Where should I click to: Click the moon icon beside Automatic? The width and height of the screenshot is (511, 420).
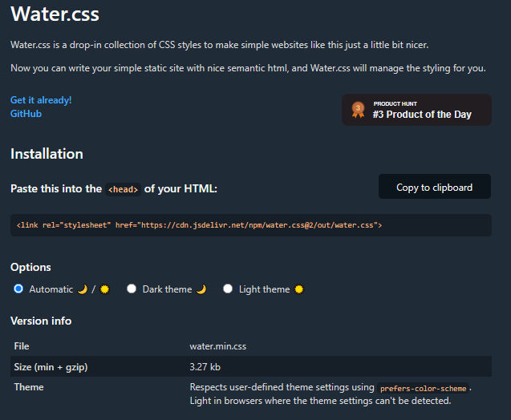(81, 289)
